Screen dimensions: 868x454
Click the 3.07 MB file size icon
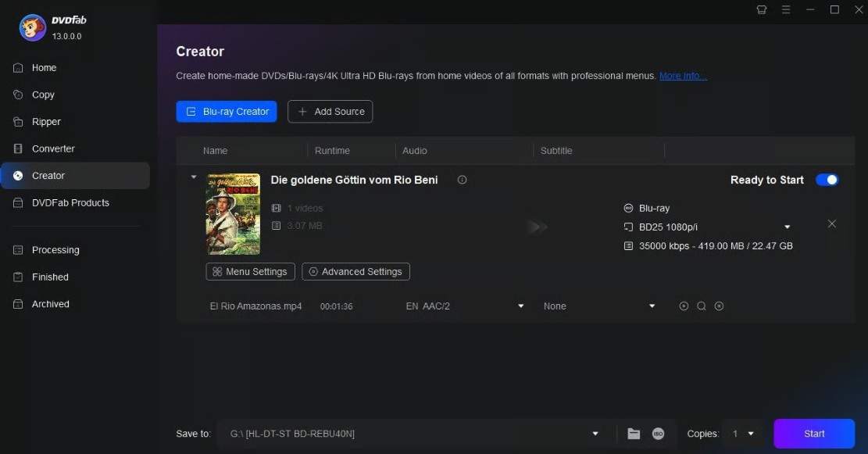(x=277, y=226)
